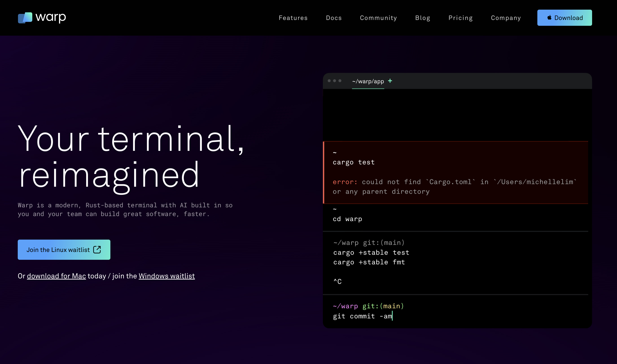Follow the Windows waitlist link
Image resolution: width=617 pixels, height=364 pixels.
point(167,276)
